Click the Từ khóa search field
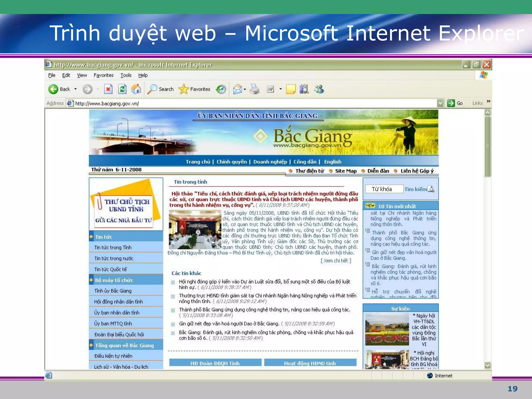 tap(384, 189)
